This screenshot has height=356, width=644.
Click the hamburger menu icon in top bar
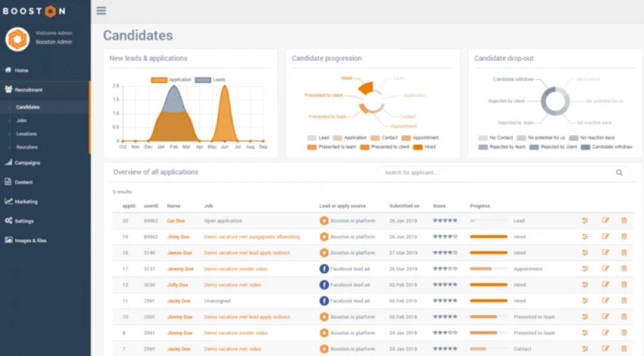point(100,10)
